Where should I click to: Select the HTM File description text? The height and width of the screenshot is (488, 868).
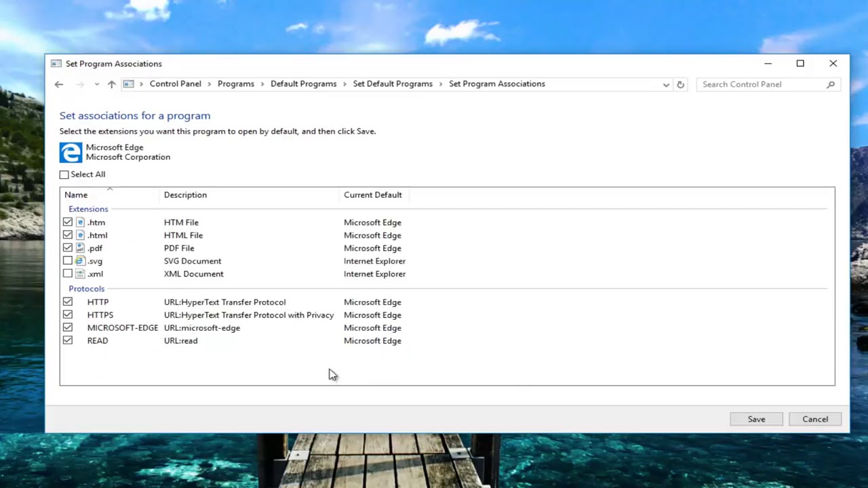(181, 222)
